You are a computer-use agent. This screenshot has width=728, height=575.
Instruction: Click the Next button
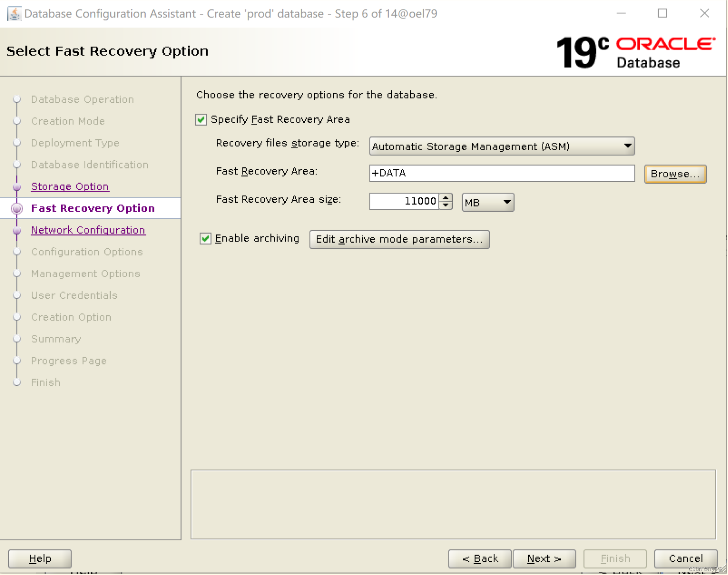click(544, 558)
